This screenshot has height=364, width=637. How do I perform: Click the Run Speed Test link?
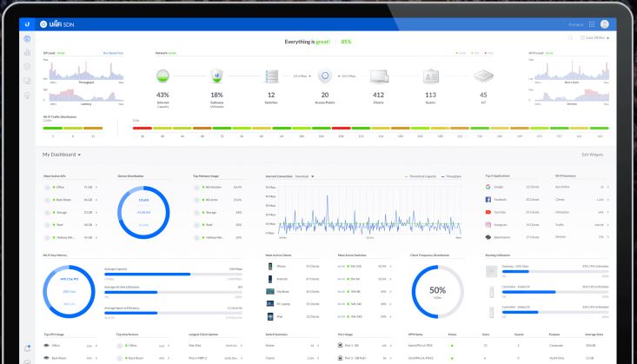(113, 53)
